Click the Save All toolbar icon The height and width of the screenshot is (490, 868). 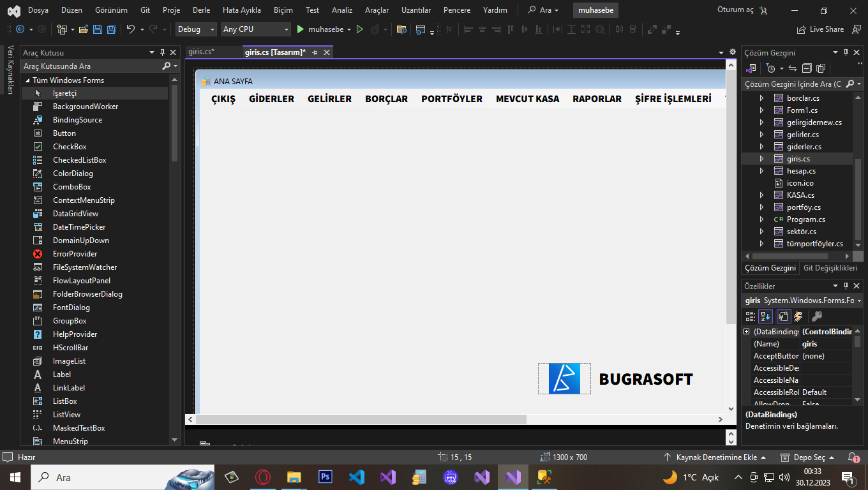112,29
